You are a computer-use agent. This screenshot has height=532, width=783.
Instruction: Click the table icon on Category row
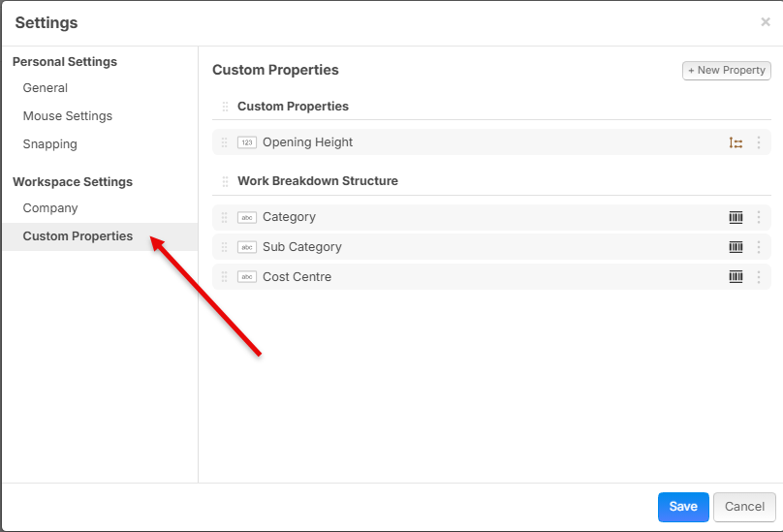(x=736, y=217)
